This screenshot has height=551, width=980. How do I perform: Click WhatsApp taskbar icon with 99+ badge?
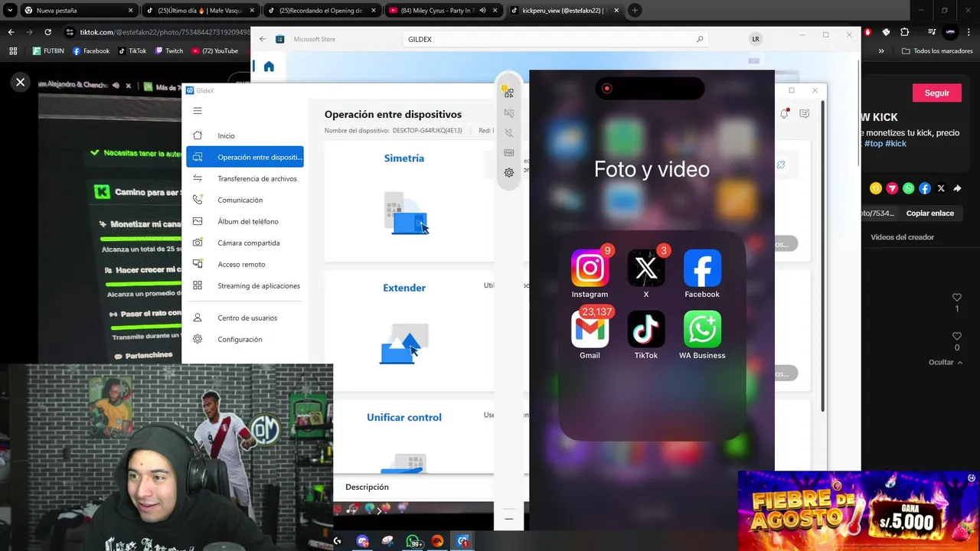click(413, 541)
